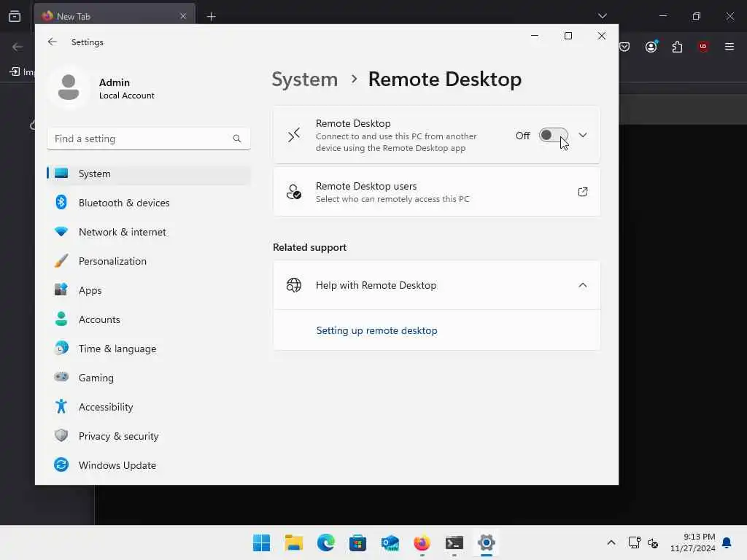Switch to Firefox in taskbar
Viewport: 747px width, 560px height.
tap(422, 542)
